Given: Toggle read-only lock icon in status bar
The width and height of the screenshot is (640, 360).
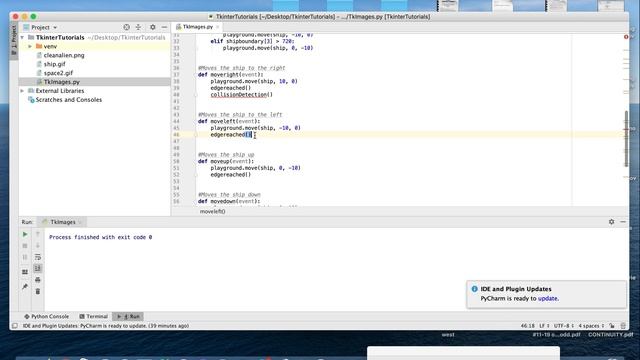Looking at the screenshot, I should tap(612, 326).
